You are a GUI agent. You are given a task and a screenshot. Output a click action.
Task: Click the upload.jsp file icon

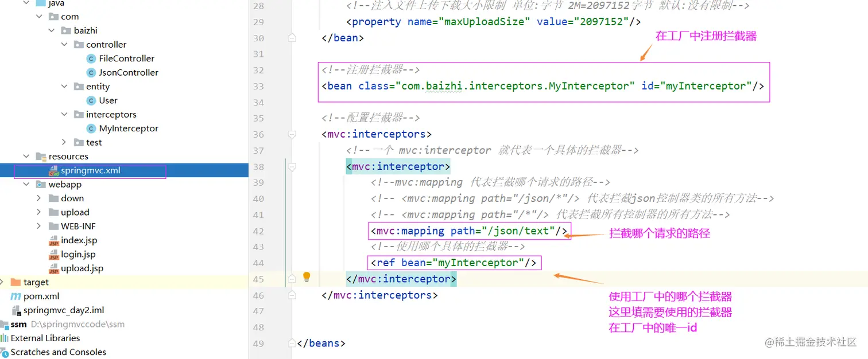coord(54,268)
